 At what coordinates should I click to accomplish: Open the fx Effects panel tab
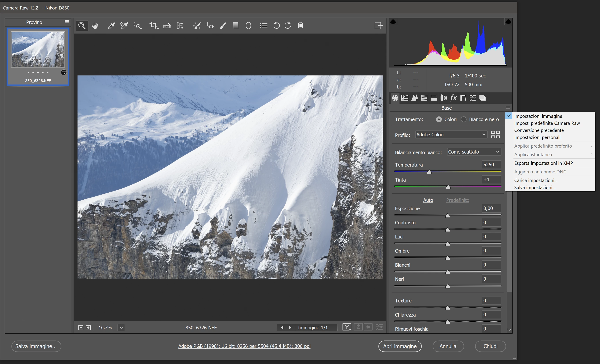[453, 98]
